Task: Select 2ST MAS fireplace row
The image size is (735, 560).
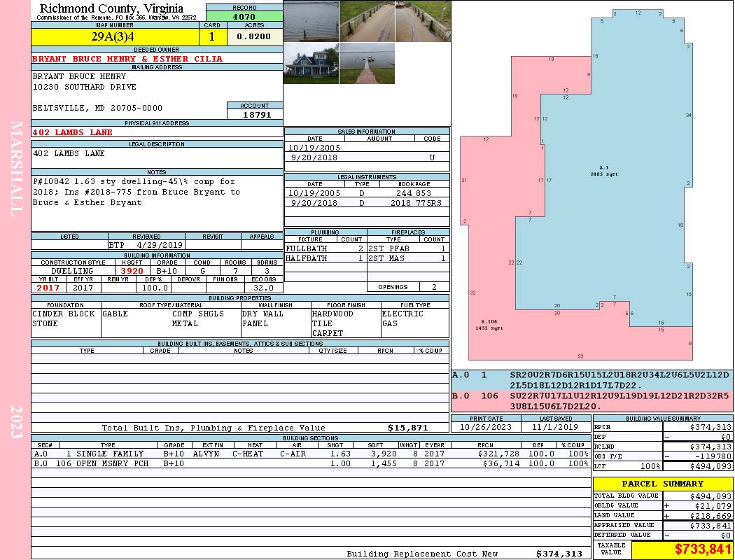Action: 408,258
